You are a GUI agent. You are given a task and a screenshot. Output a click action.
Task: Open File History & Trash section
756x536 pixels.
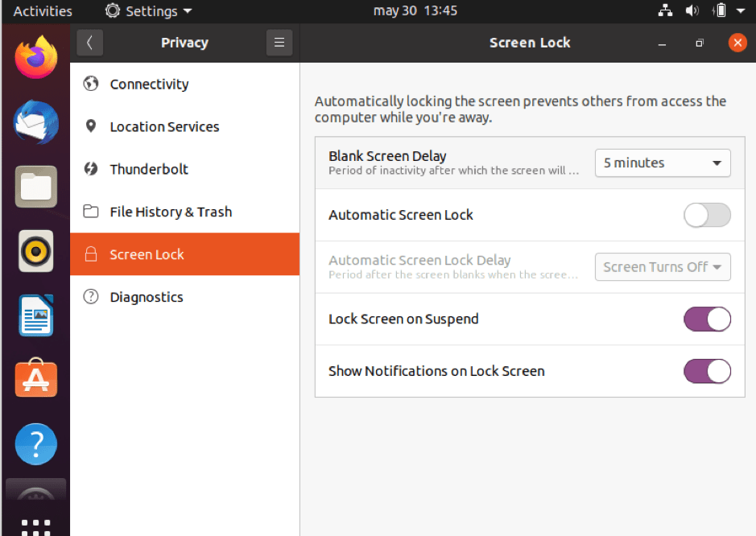coord(171,212)
